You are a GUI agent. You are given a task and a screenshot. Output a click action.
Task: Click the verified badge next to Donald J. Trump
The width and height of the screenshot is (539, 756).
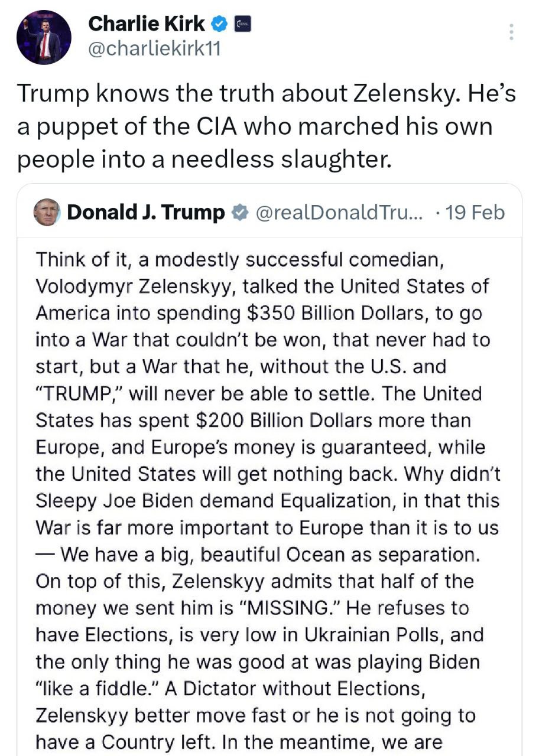click(x=239, y=213)
